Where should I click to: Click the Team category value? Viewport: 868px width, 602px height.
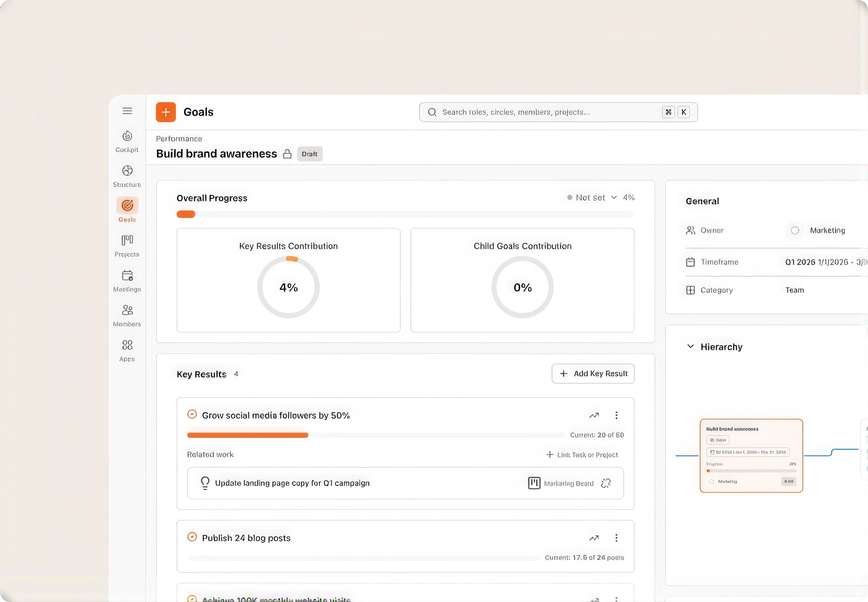(x=795, y=290)
